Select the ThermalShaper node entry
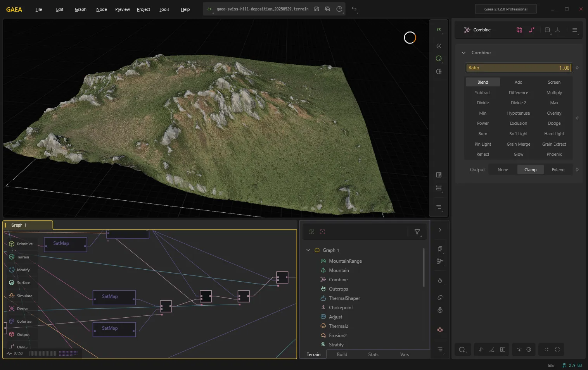 click(344, 298)
